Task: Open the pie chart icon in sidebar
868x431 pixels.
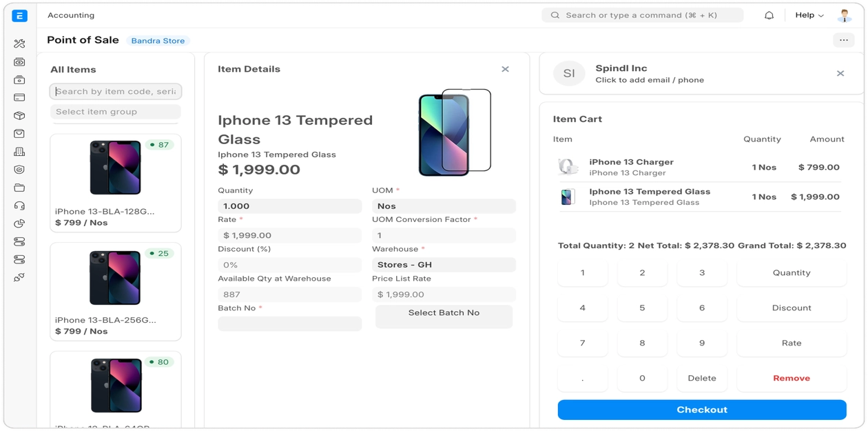Action: [x=19, y=223]
